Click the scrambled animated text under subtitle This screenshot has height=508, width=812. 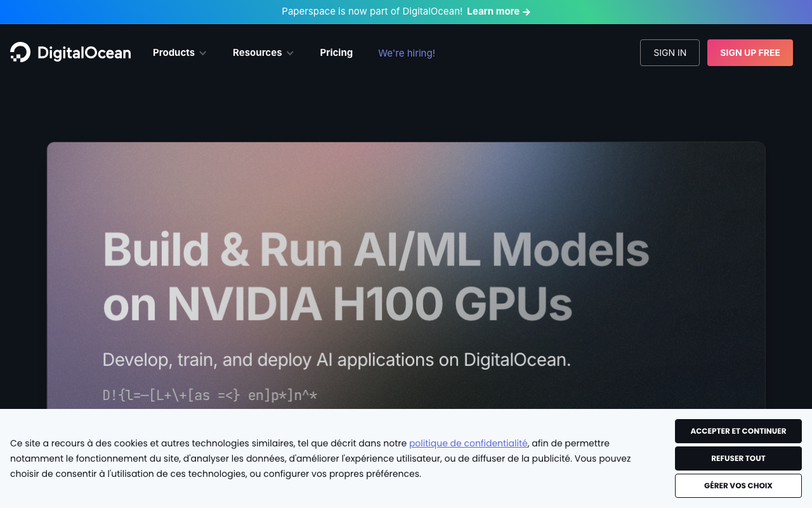[x=210, y=396]
